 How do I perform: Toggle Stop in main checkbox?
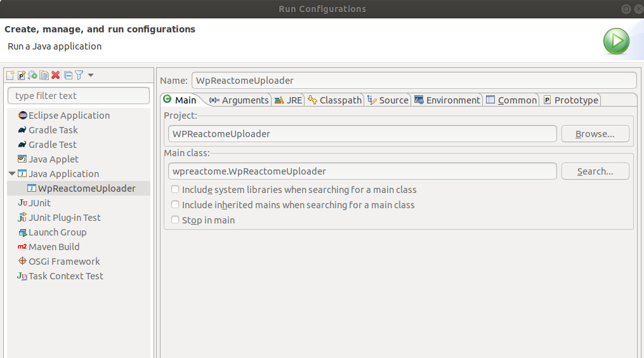click(x=175, y=220)
